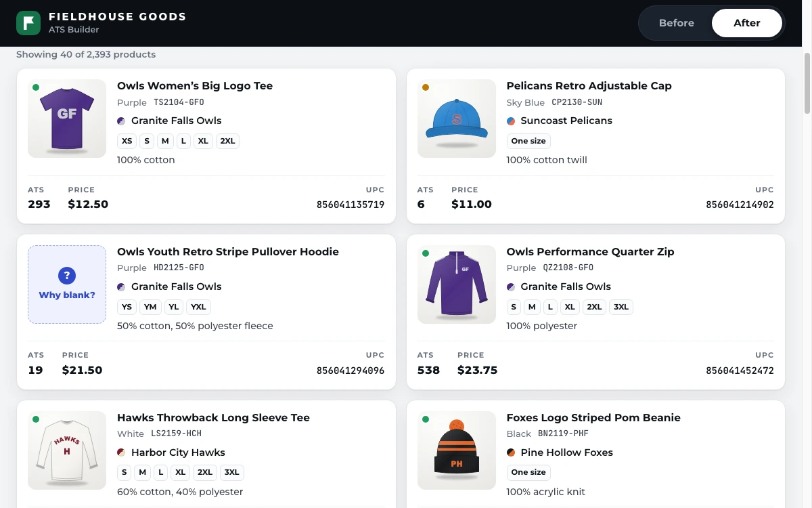
Task: Click SKU QZ2108-GFO
Action: click(568, 268)
